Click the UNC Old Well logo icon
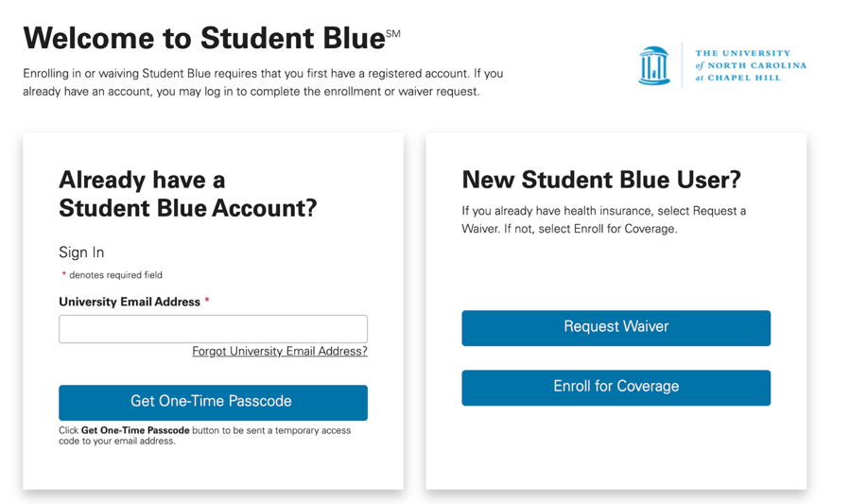850x504 pixels. click(654, 65)
